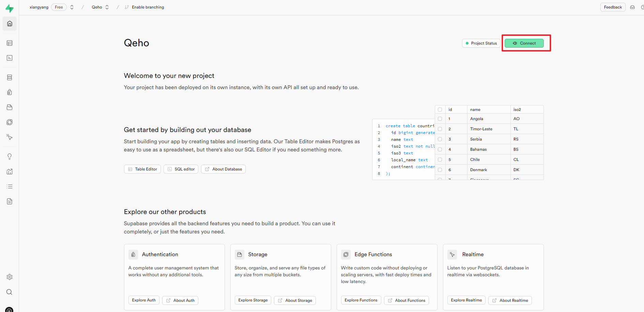Viewport: 644px width, 312px height.
Task: Tick the checkbox for Angola row
Action: pyautogui.click(x=440, y=119)
